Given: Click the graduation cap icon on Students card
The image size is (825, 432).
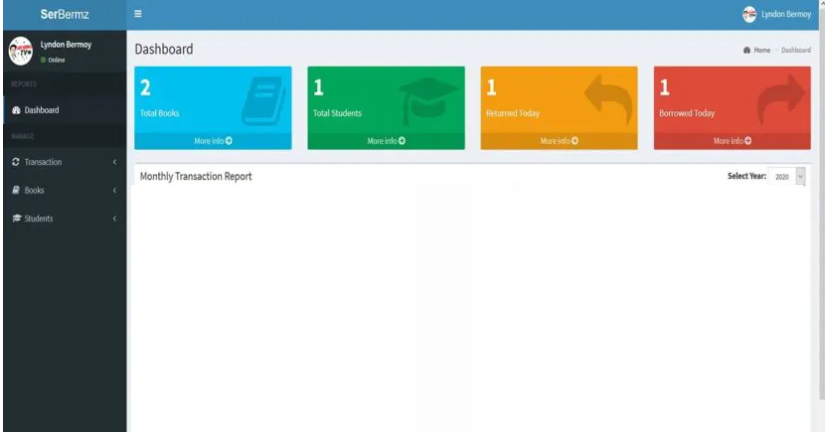Looking at the screenshot, I should point(429,100).
